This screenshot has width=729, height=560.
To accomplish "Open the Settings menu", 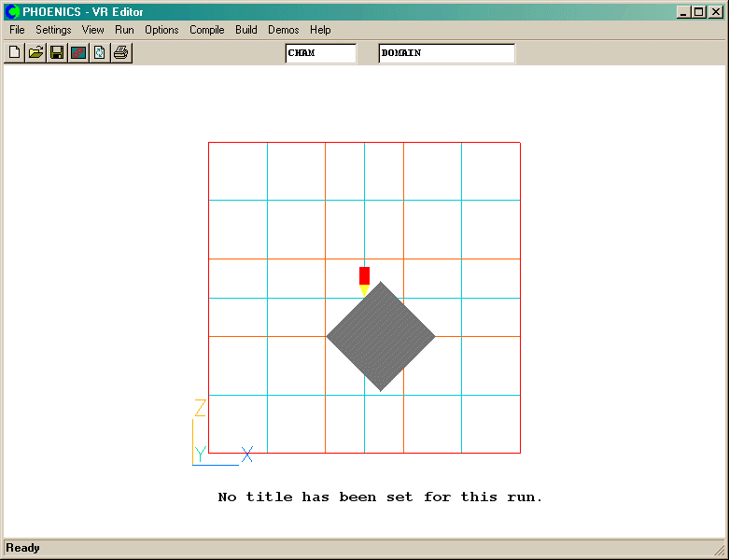I will (x=53, y=30).
